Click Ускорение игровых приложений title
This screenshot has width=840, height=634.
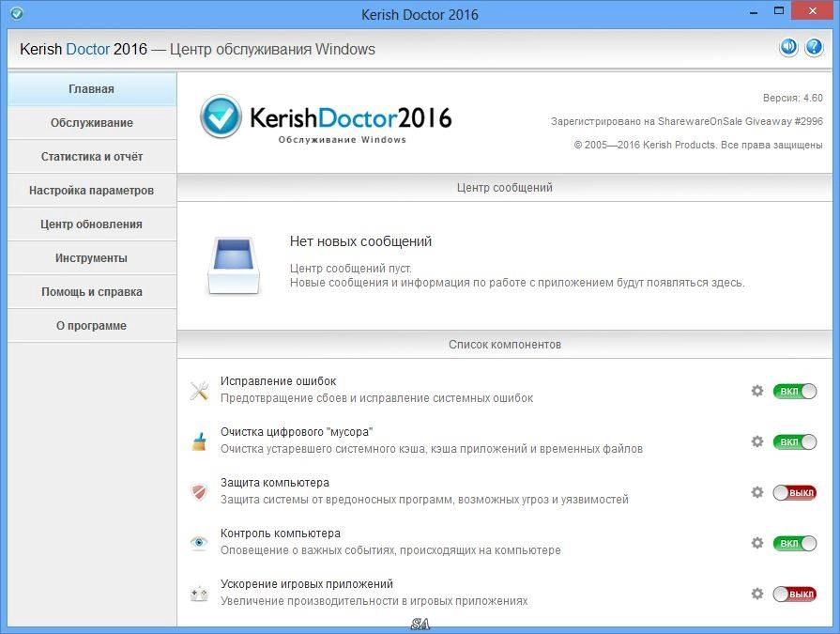[306, 583]
